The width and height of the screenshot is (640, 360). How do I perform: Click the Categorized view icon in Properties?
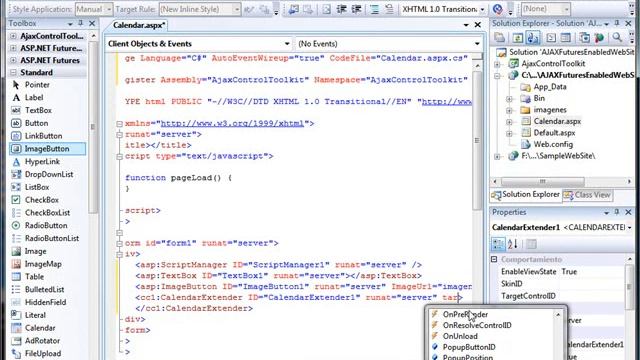click(x=498, y=244)
